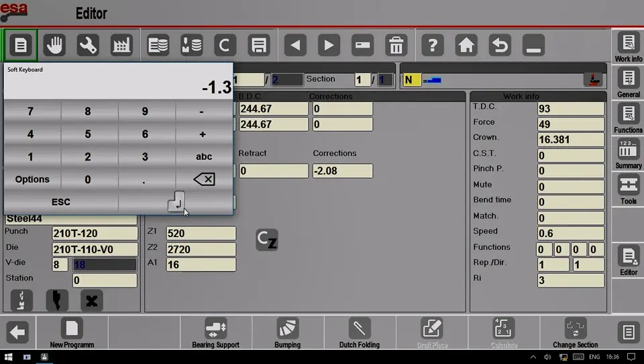Open Summary sidebar panel
Screen dimensions: 644x364
click(629, 154)
